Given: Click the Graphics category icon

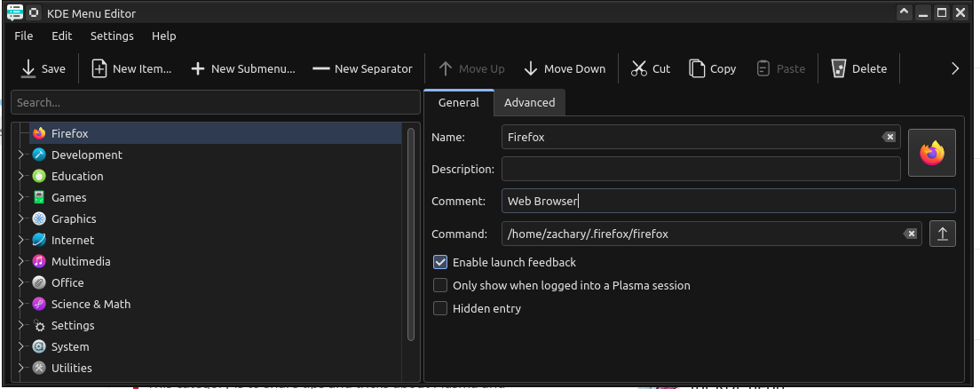Looking at the screenshot, I should (x=39, y=218).
